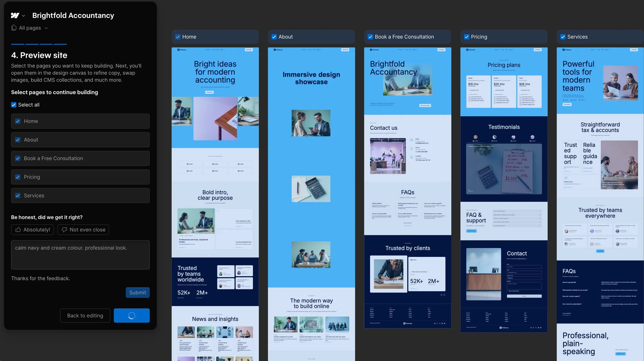Click into the feedback text area
The width and height of the screenshot is (644, 361).
[x=80, y=255]
